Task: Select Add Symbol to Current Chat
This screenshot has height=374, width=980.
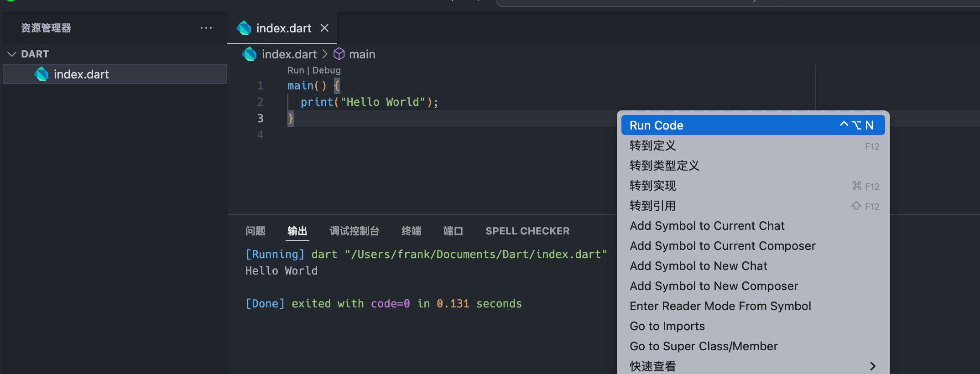Action: tap(707, 226)
